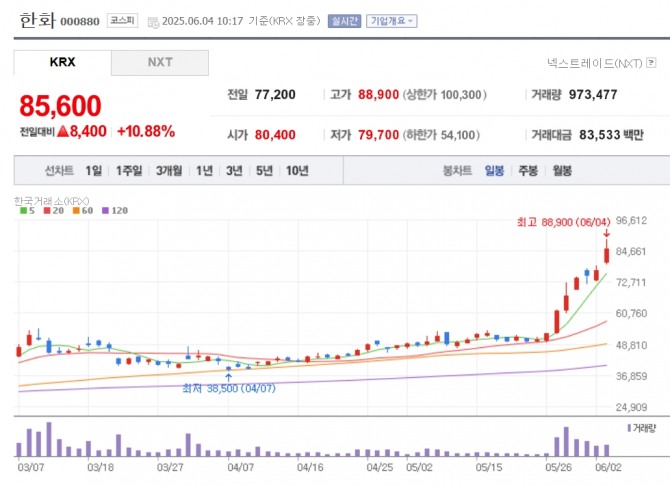
Task: Select the 1년 line chart period
Action: click(204, 171)
